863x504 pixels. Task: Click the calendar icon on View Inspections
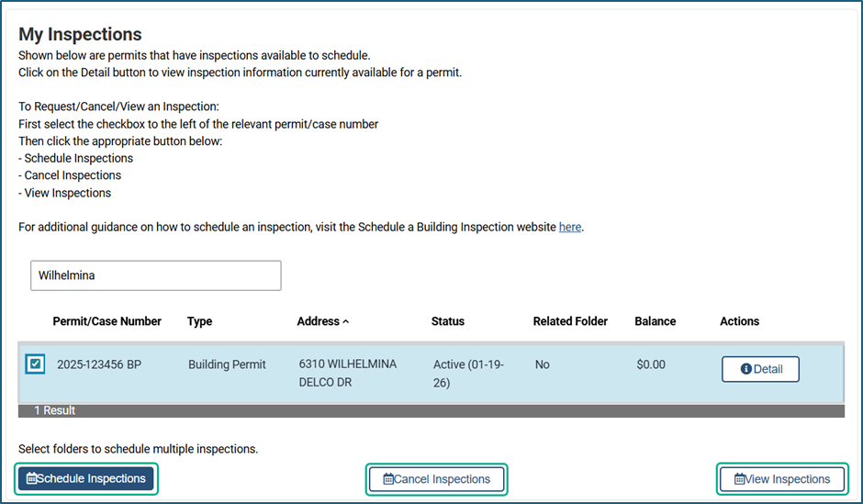740,479
